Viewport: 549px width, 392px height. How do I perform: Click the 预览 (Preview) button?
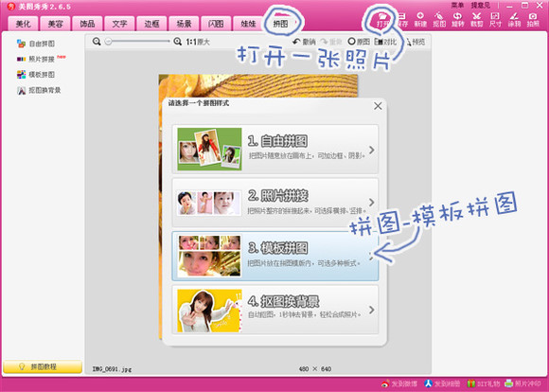(416, 42)
